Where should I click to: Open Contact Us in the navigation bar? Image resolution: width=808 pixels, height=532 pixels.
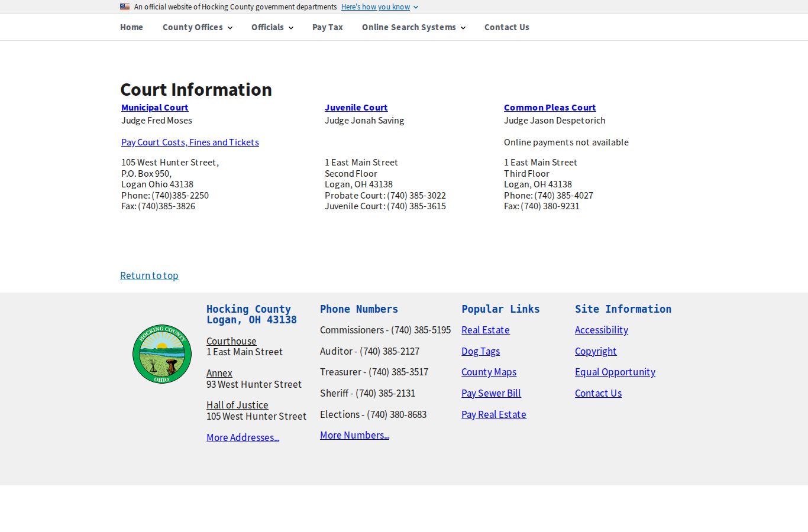(507, 27)
